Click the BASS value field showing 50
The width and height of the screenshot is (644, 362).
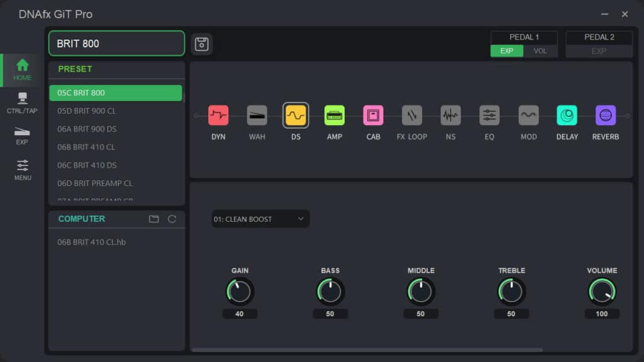point(330,314)
